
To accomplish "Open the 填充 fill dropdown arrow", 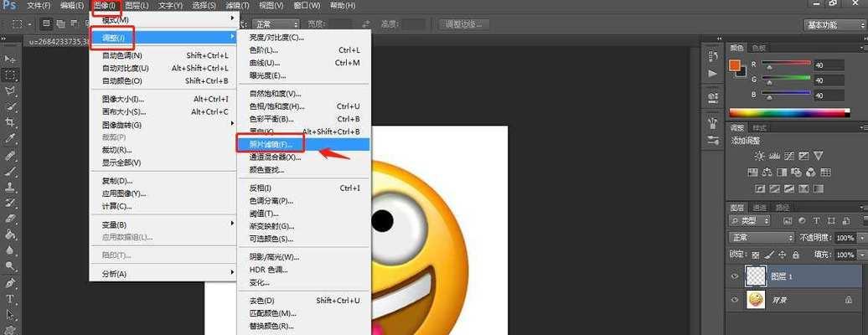I will 862,255.
